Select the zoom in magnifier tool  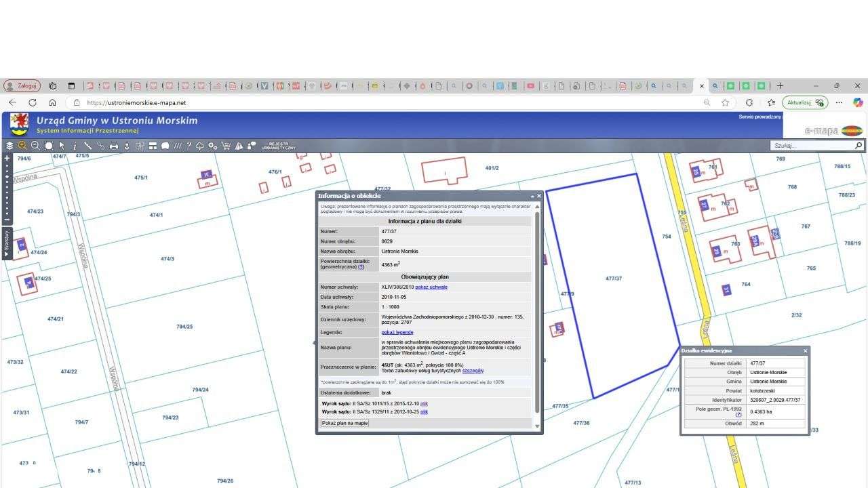tap(22, 146)
